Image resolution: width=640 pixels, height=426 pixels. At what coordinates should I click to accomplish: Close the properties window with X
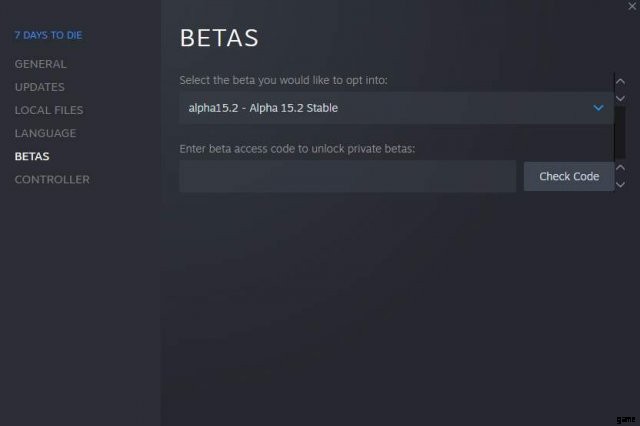(x=631, y=6)
